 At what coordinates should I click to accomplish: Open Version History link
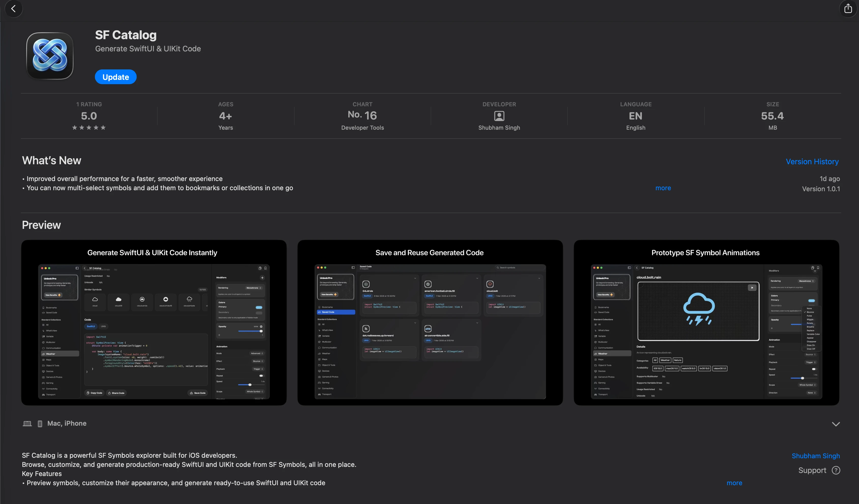tap(812, 161)
